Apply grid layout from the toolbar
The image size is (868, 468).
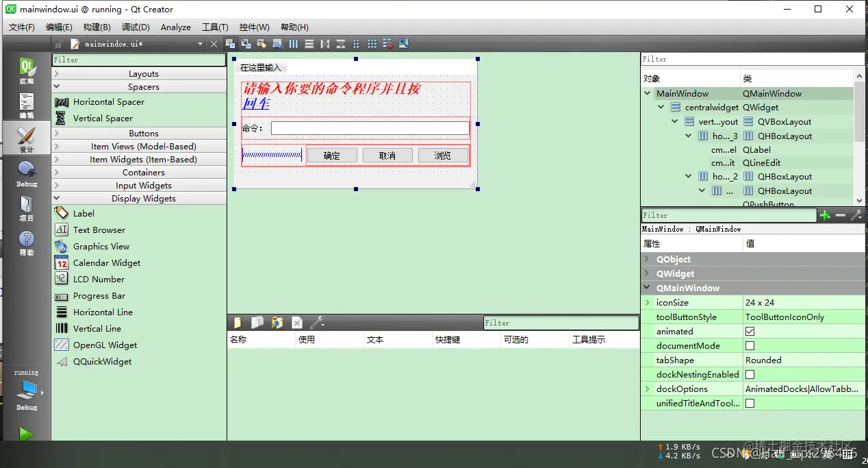pyautogui.click(x=372, y=44)
